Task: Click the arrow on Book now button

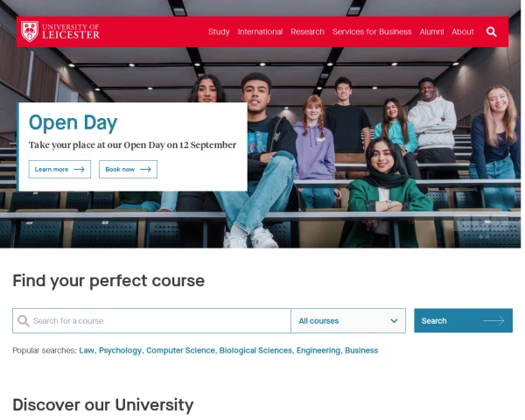Action: [x=145, y=170]
